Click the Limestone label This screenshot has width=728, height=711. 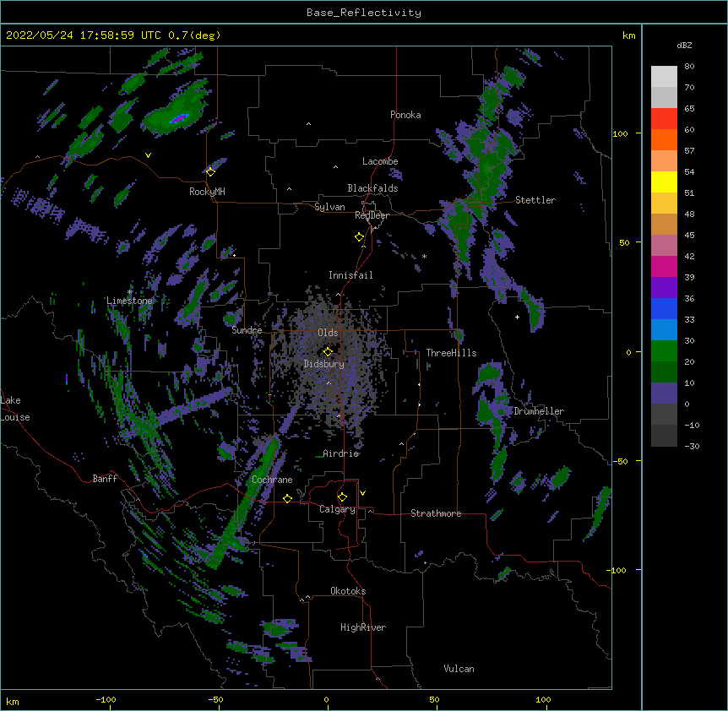pos(129,301)
